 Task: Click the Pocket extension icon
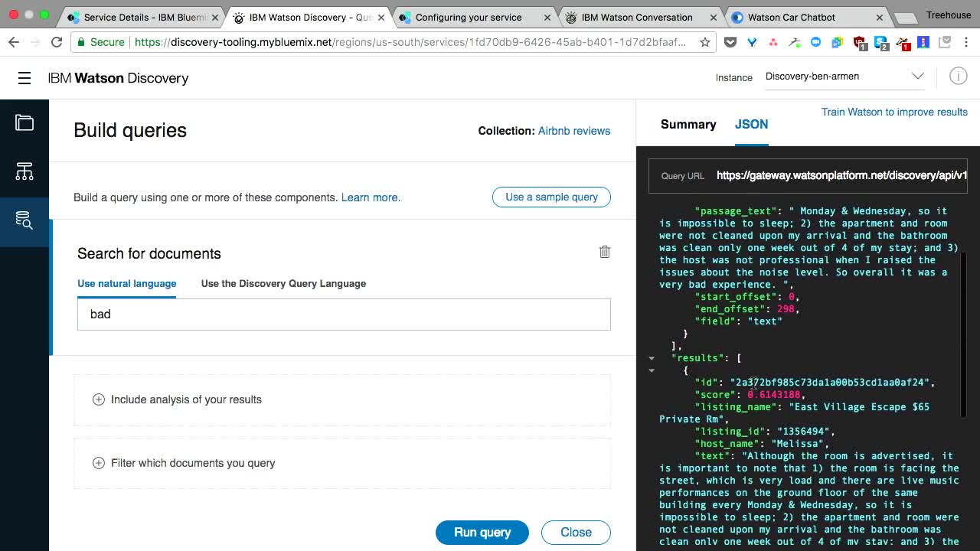pyautogui.click(x=730, y=42)
